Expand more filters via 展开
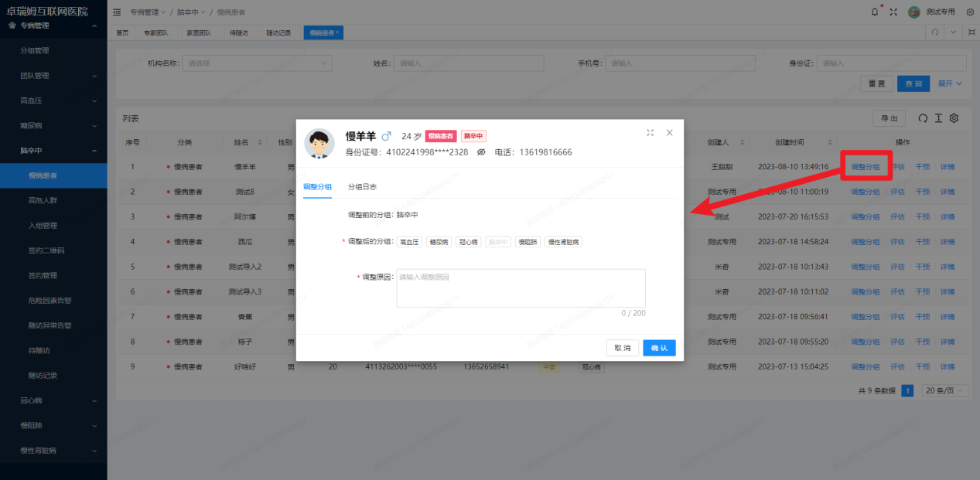980x480 pixels. click(950, 83)
